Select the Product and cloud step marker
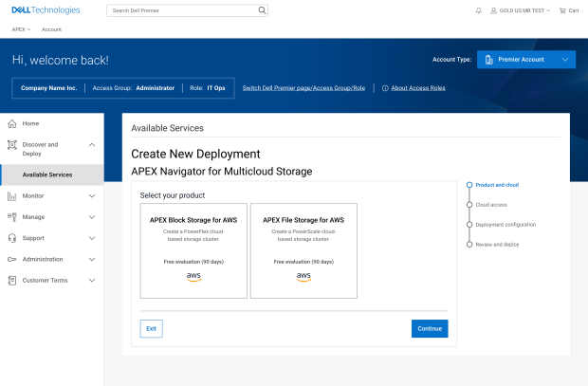 click(x=469, y=185)
